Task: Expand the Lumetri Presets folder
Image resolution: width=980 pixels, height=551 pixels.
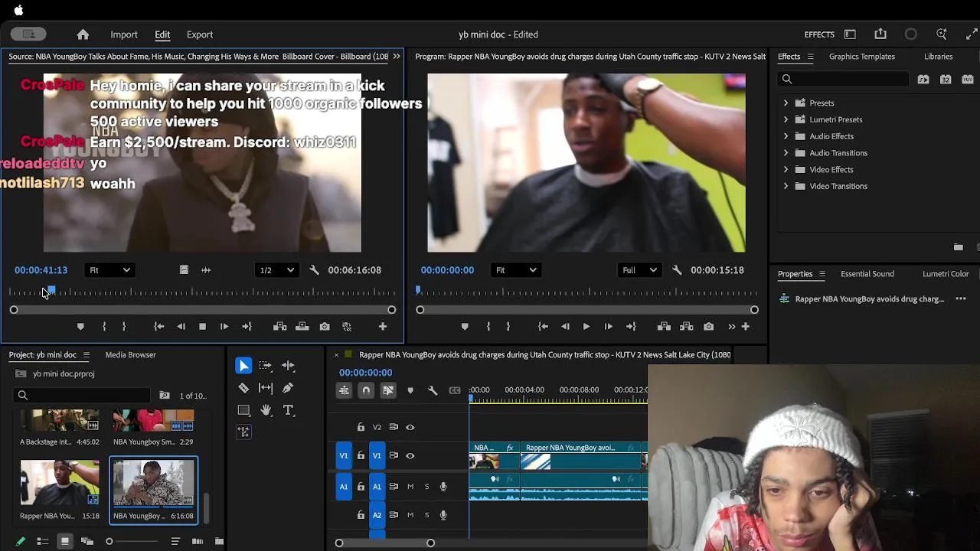Action: pos(786,119)
